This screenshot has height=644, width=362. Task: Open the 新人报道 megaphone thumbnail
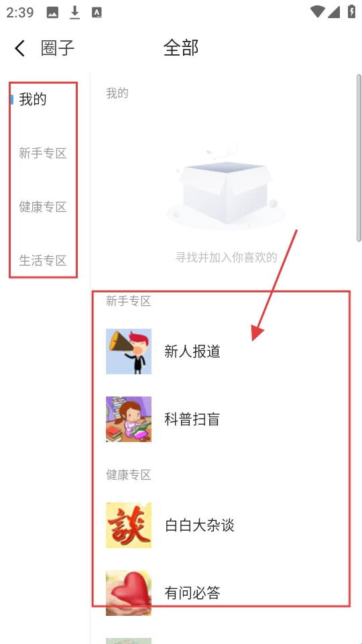coord(129,352)
